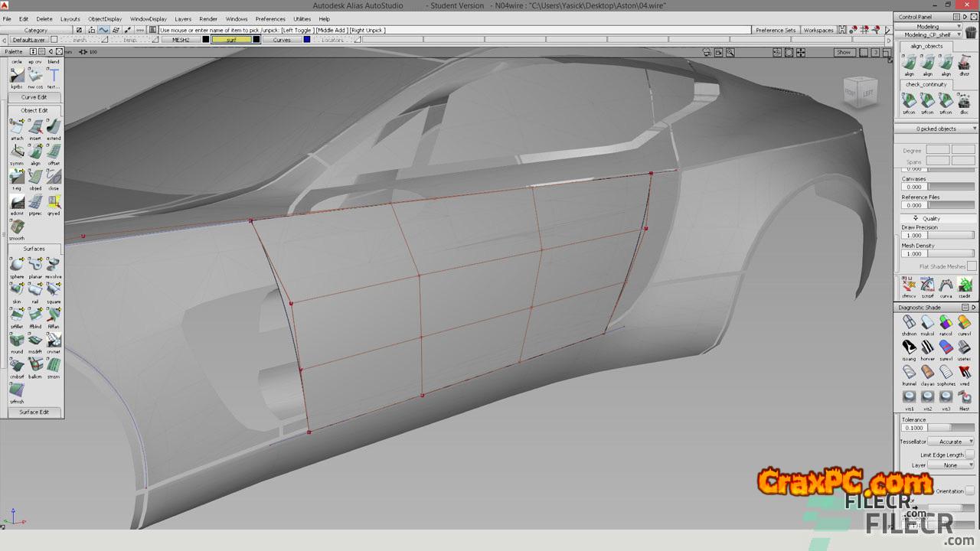Viewport: 980px width, 551px height.
Task: Click the round surface tool
Action: point(17,340)
